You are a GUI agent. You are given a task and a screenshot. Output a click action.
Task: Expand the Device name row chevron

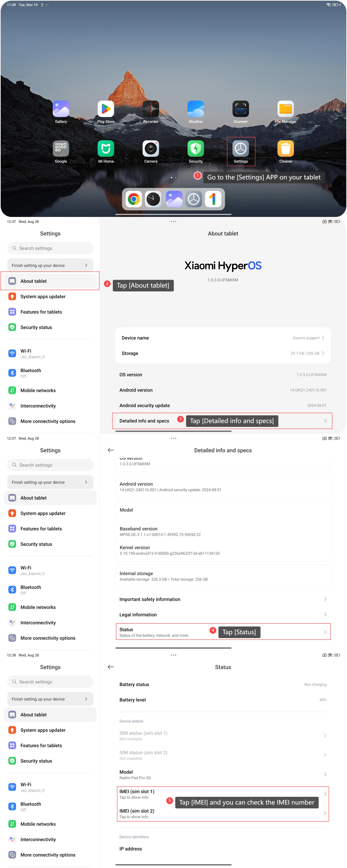click(323, 338)
